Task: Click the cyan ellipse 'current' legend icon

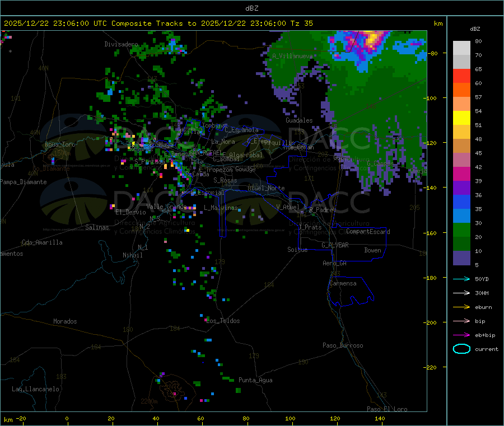Action: pyautogui.click(x=461, y=349)
